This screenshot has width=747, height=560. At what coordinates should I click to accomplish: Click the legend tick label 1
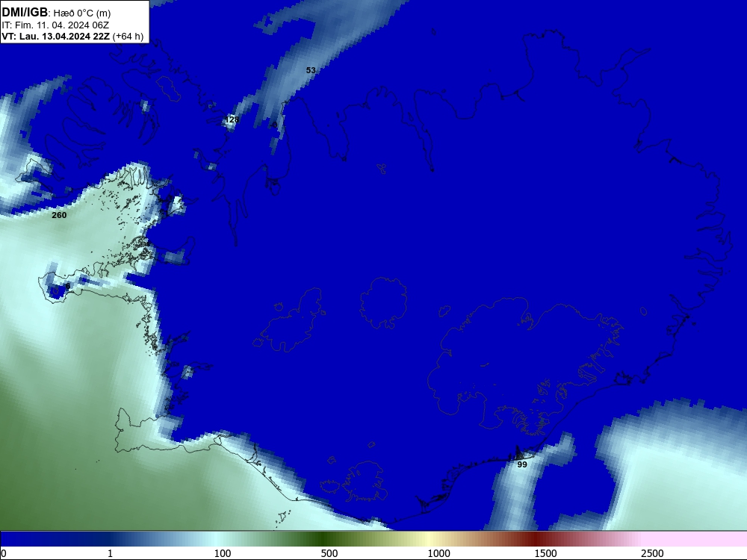point(110,553)
